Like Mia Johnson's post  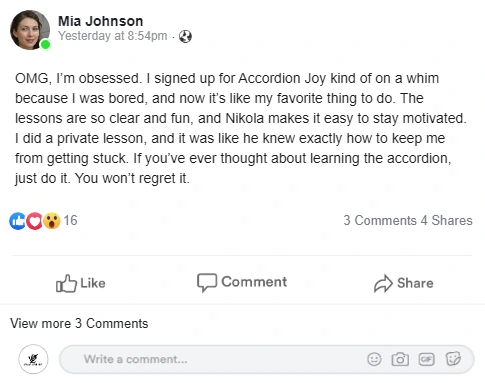[81, 283]
